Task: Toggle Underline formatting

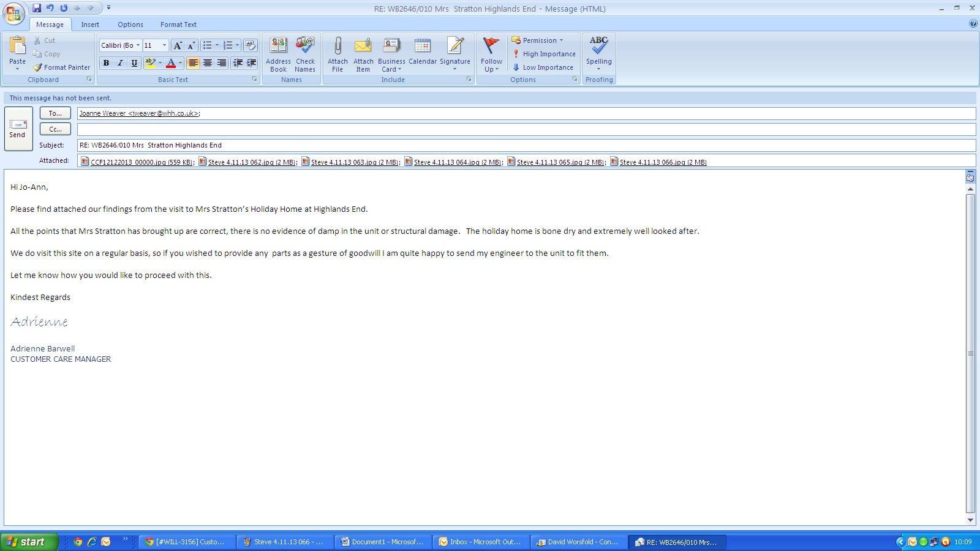Action: click(134, 62)
